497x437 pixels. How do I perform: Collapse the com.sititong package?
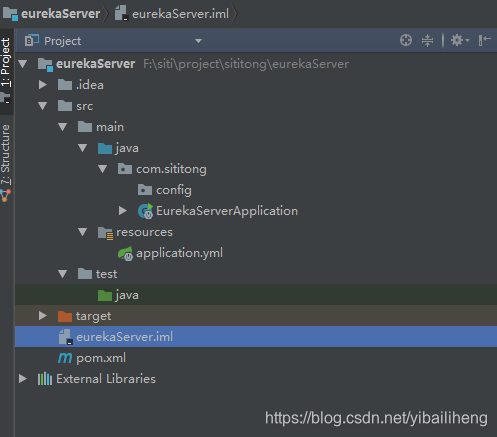[103, 169]
